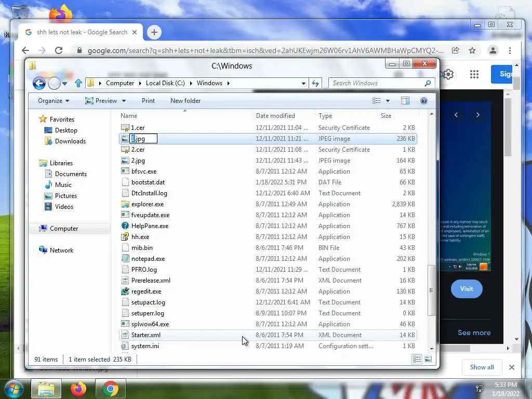Select the HelpPane.exe icon

(x=125, y=225)
